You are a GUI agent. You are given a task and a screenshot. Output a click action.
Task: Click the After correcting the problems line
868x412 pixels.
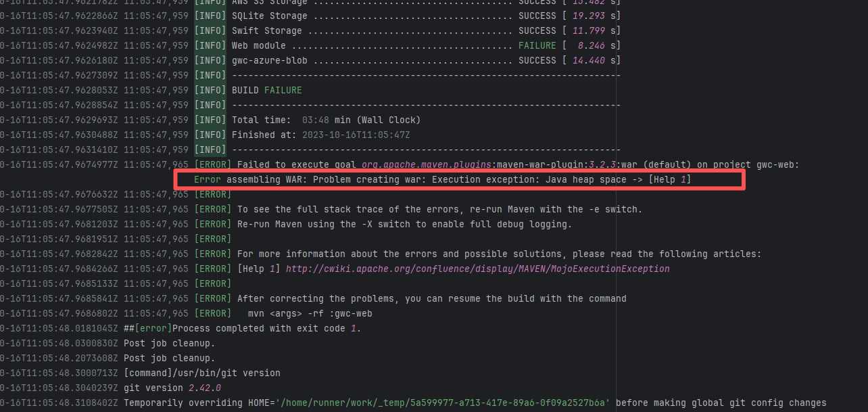pos(431,298)
